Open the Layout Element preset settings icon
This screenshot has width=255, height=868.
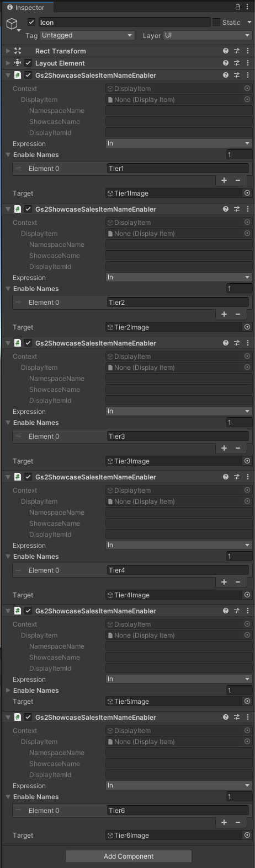pos(237,63)
